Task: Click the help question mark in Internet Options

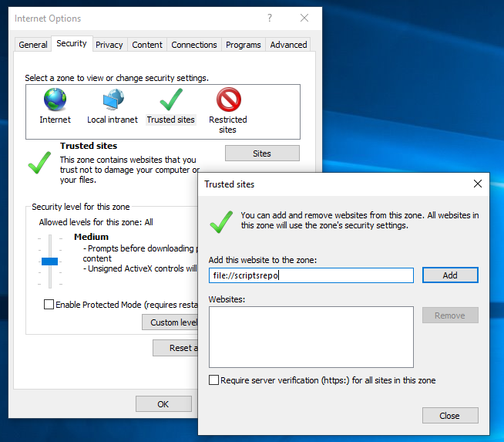Action: point(270,18)
